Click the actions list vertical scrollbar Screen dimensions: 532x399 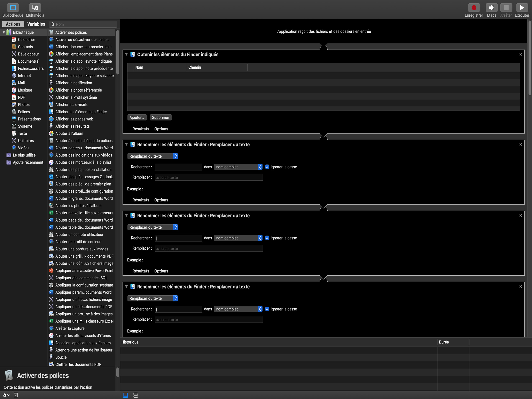(x=118, y=52)
